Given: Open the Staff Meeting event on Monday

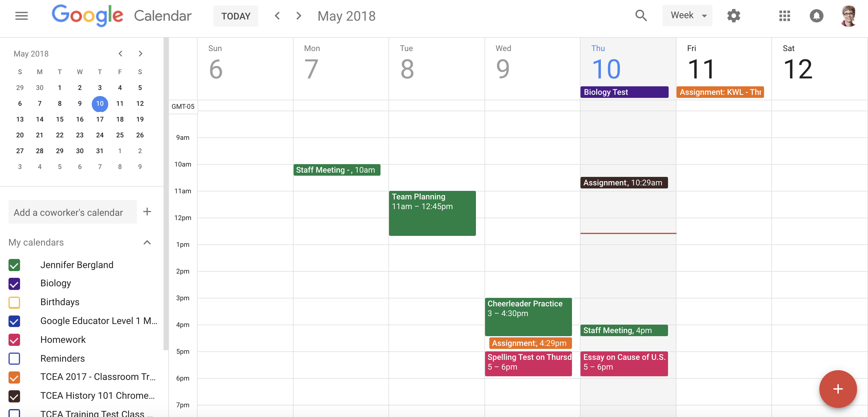Looking at the screenshot, I should coord(336,170).
